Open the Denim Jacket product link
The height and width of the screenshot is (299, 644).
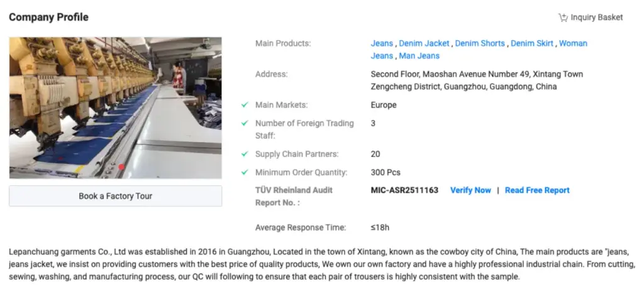click(x=424, y=43)
